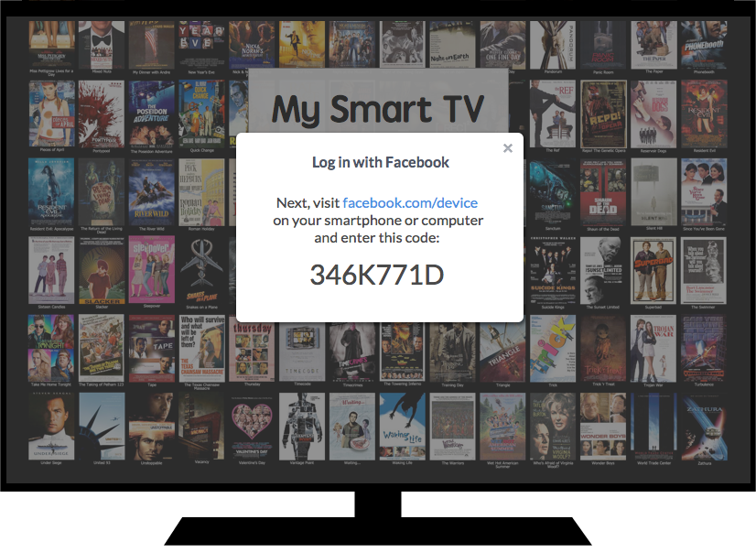Image resolution: width=756 pixels, height=552 pixels.
Task: Pick The Return of the Living Dead poster
Action: [x=102, y=192]
